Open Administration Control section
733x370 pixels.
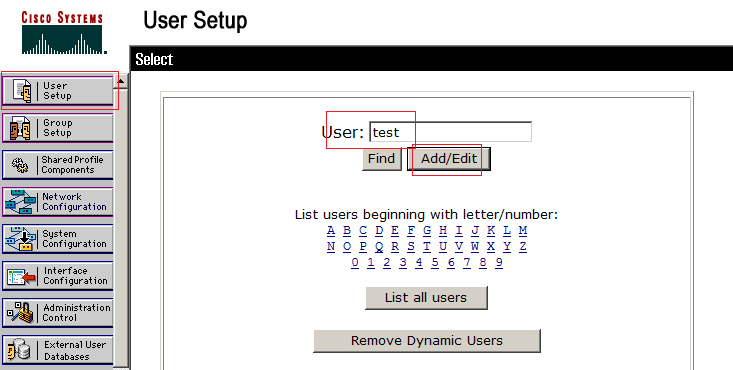coord(57,312)
